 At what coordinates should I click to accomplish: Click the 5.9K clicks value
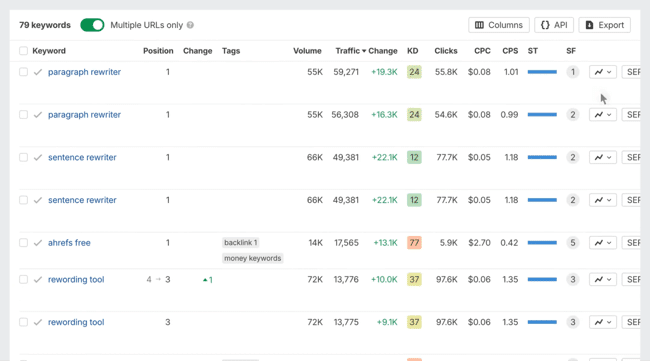coord(449,243)
